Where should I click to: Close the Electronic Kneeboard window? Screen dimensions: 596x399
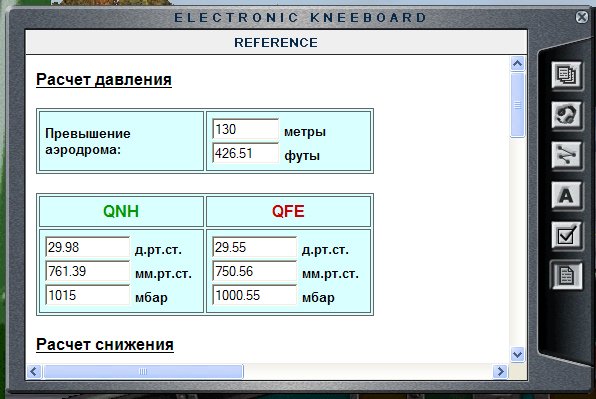(x=582, y=17)
